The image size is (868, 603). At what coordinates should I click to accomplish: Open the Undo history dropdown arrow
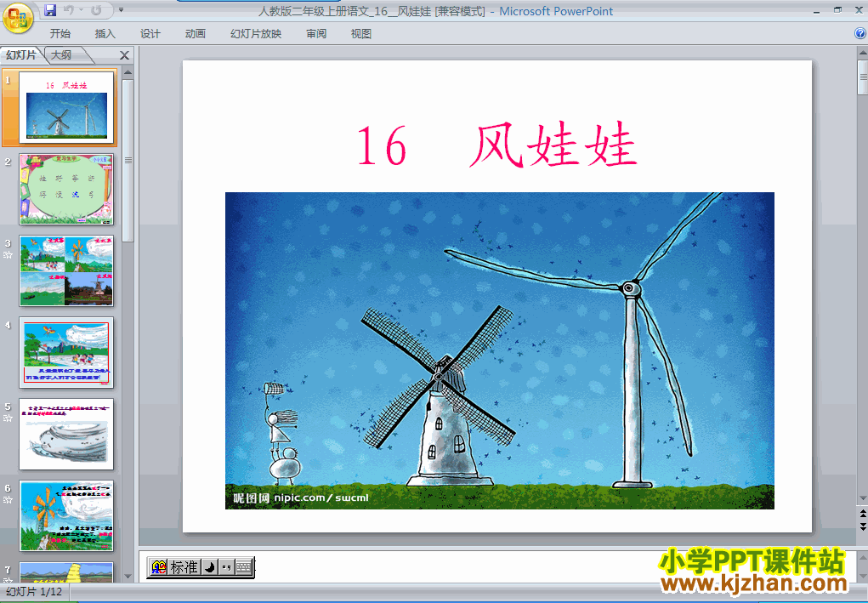click(x=81, y=10)
